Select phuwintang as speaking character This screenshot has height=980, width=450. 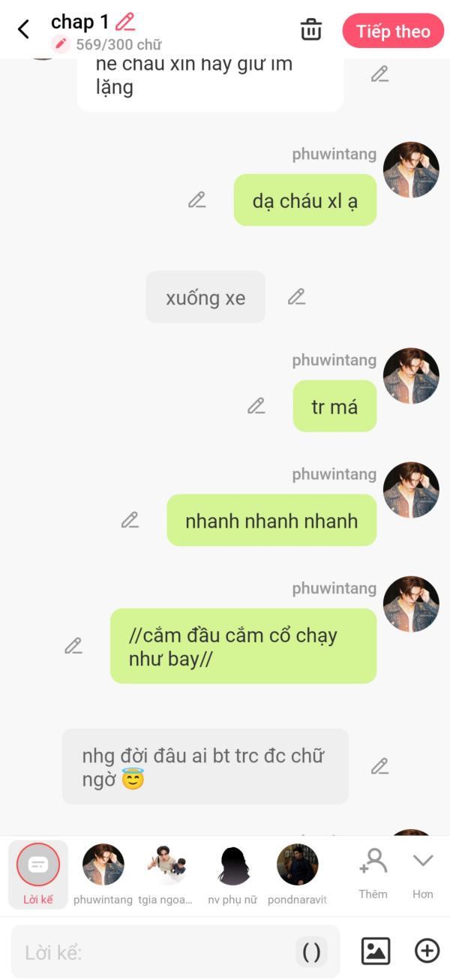point(103,874)
